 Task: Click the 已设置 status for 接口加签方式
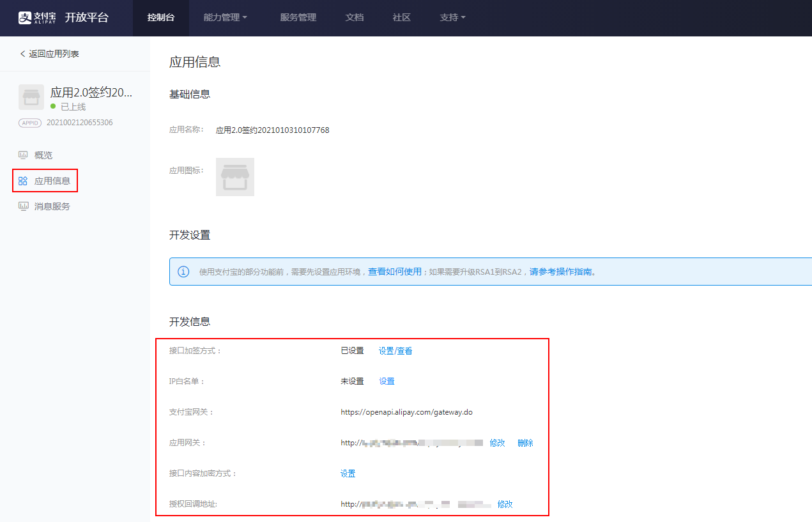point(352,351)
